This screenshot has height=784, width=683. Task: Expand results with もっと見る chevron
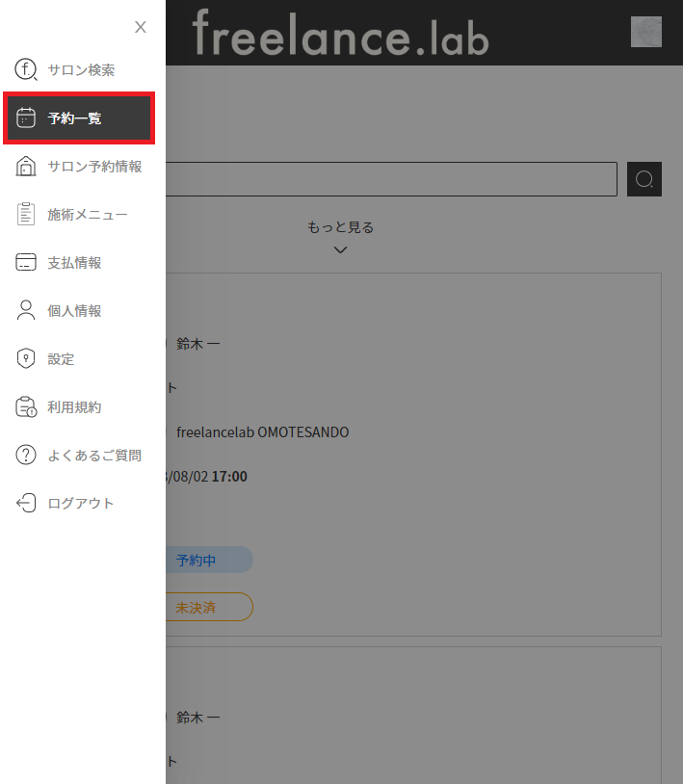(340, 249)
